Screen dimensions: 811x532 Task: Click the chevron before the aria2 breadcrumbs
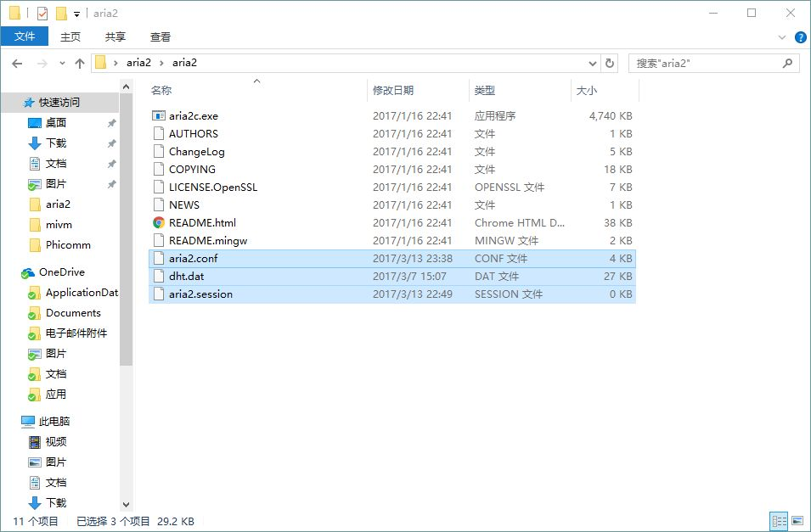click(115, 63)
